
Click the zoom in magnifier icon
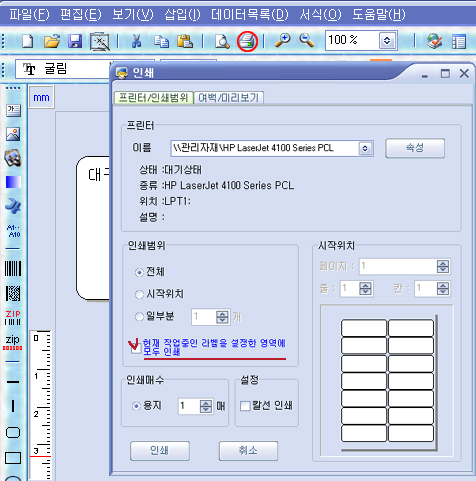(x=282, y=41)
